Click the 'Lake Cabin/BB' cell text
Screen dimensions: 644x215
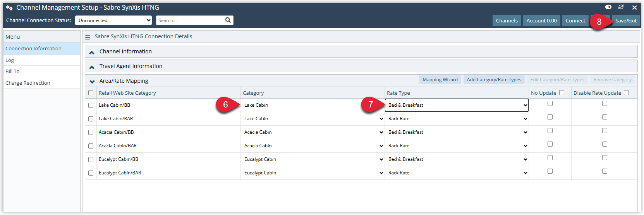(114, 105)
